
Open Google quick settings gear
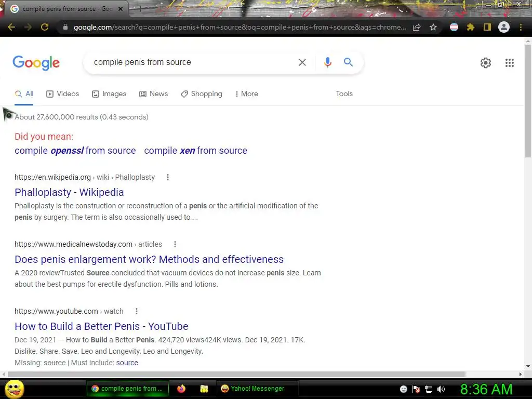tap(486, 63)
